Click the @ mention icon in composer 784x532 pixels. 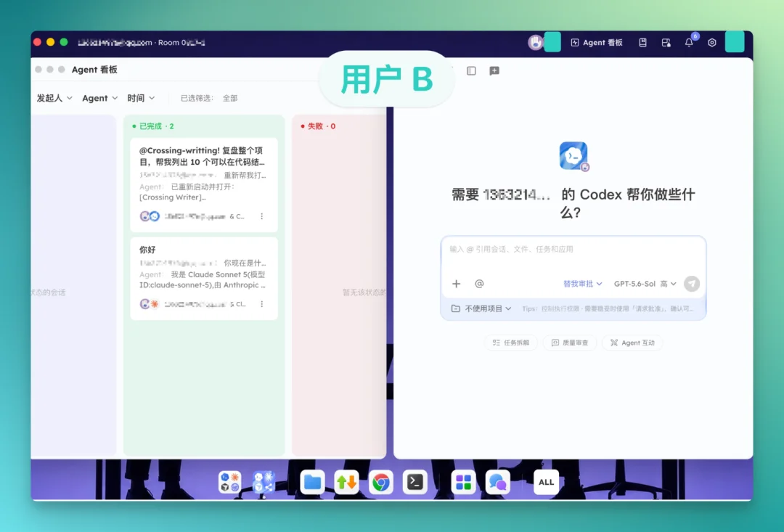click(479, 284)
